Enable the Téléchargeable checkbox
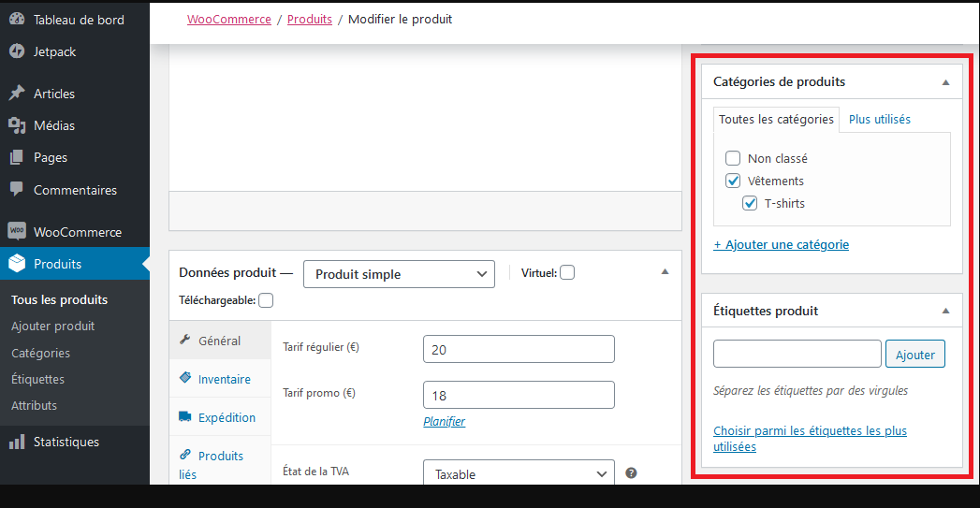Screen dimensions: 980x508 tap(266, 300)
